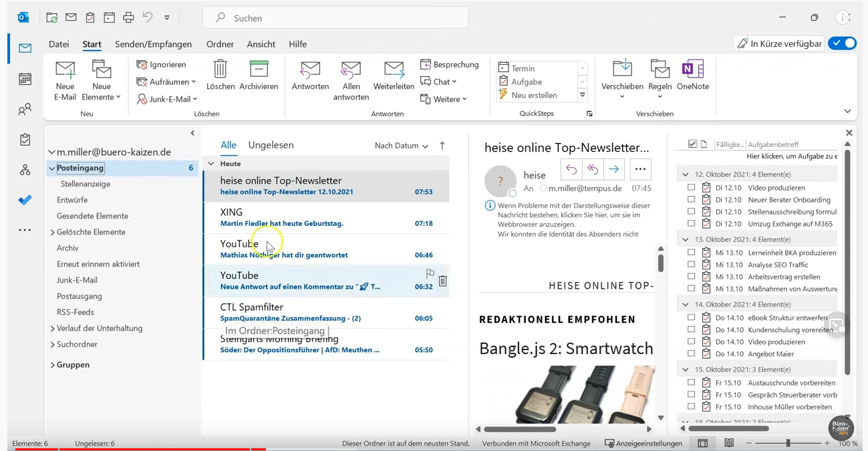Switch to reading view in status bar
This screenshot has width=868, height=451.
coord(729,443)
